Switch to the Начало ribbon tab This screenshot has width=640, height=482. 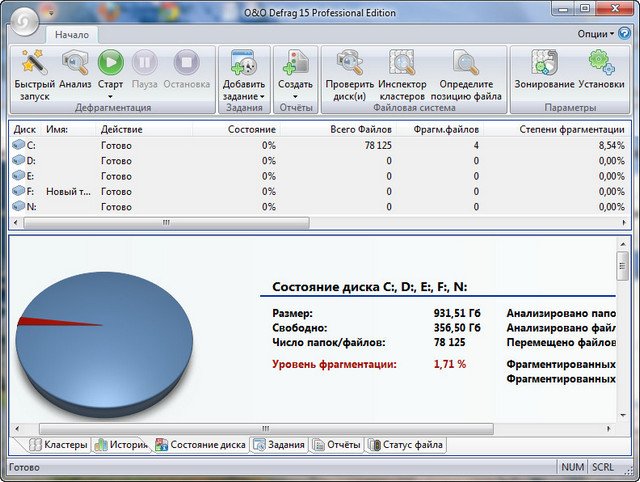(72, 35)
